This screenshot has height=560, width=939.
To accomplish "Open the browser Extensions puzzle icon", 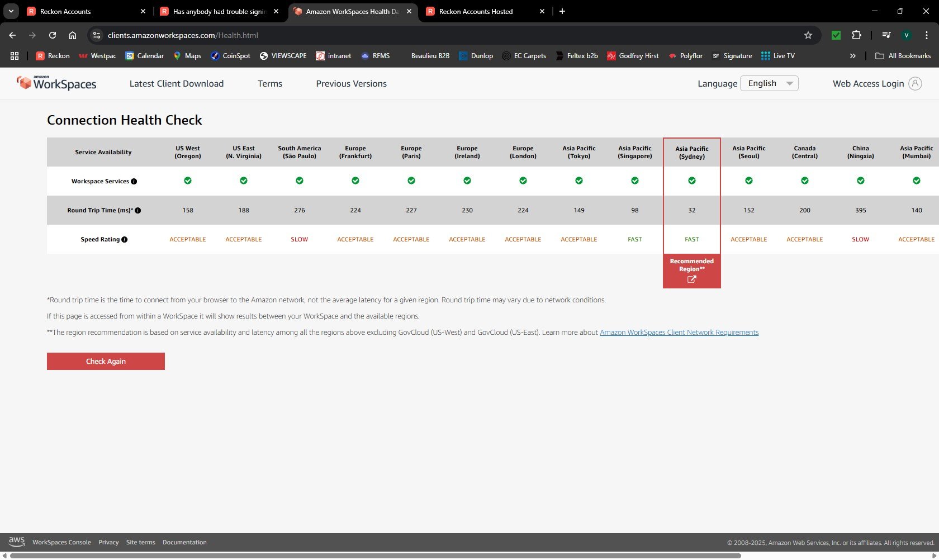I will click(856, 35).
